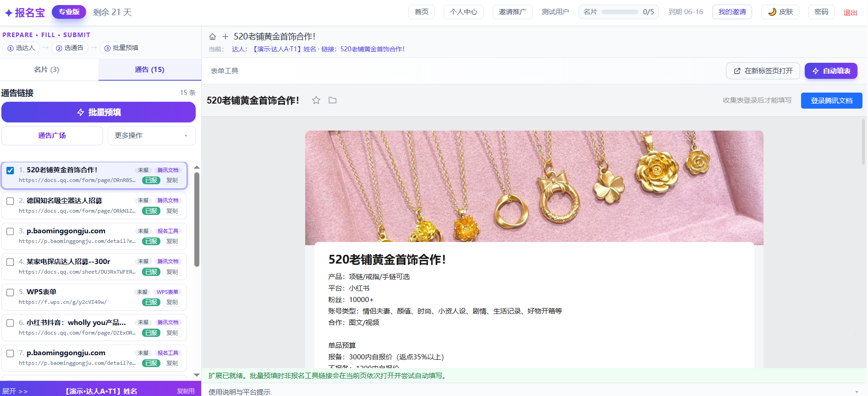Check the WPS表单 checkbox
The width and height of the screenshot is (868, 396).
pyautogui.click(x=10, y=292)
